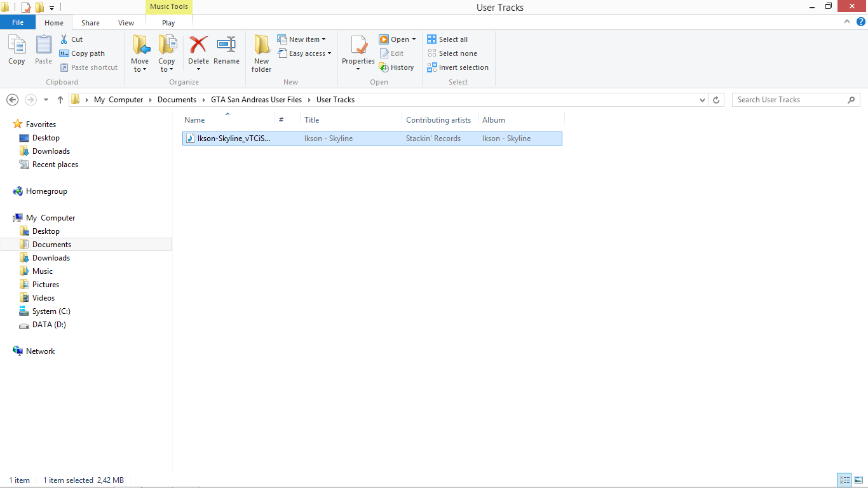Click the back navigation arrow
The image size is (868, 488).
11,100
